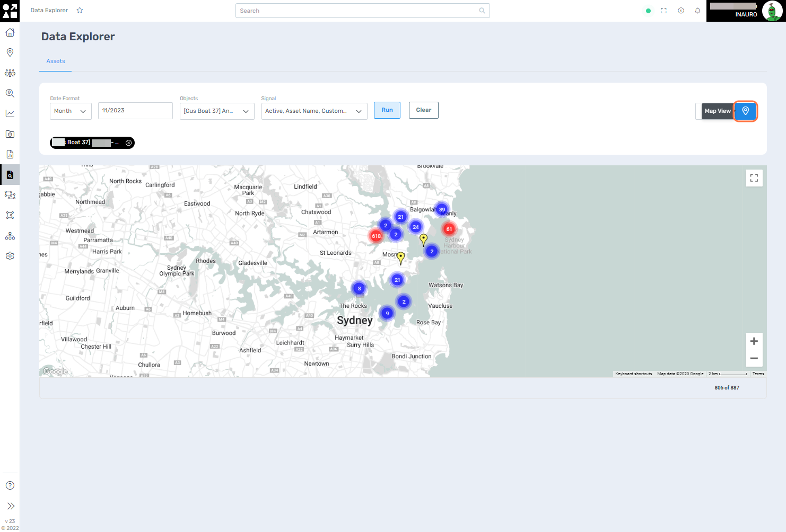Open the people group sidebar icon
The width and height of the screenshot is (786, 532).
[10, 73]
